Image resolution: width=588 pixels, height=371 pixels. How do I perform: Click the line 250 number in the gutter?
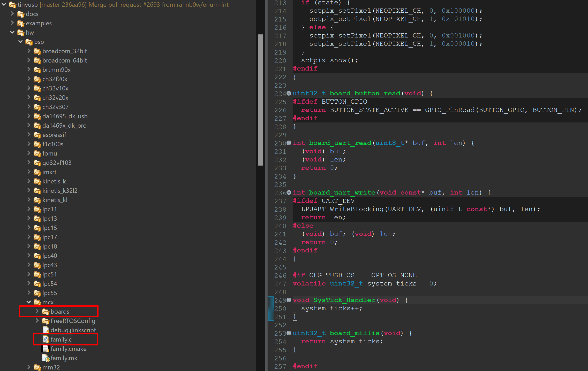tap(280, 308)
